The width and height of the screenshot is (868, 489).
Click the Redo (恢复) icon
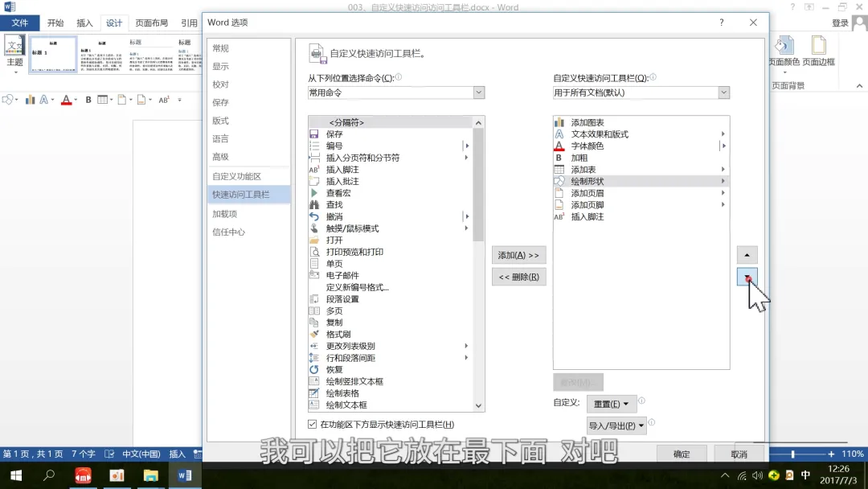[x=314, y=369]
